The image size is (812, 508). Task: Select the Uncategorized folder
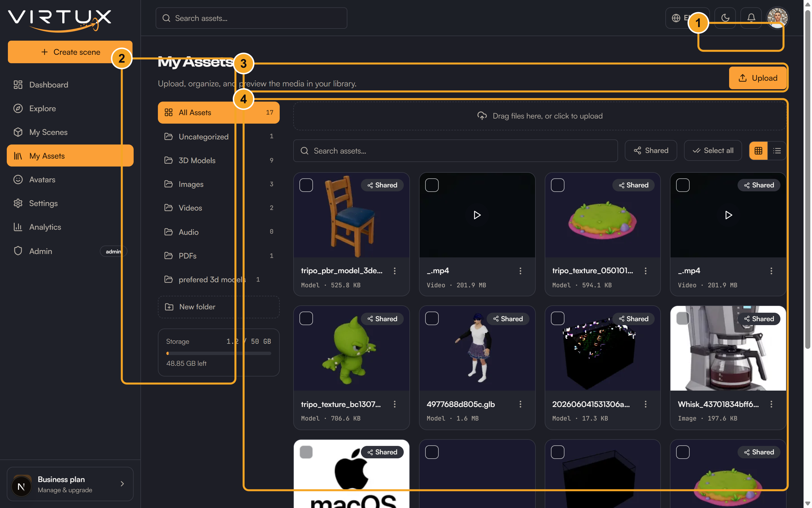coord(219,137)
